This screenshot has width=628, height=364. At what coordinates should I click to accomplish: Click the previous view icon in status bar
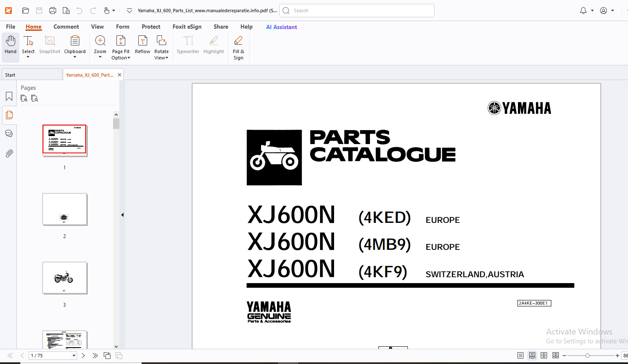point(107,356)
